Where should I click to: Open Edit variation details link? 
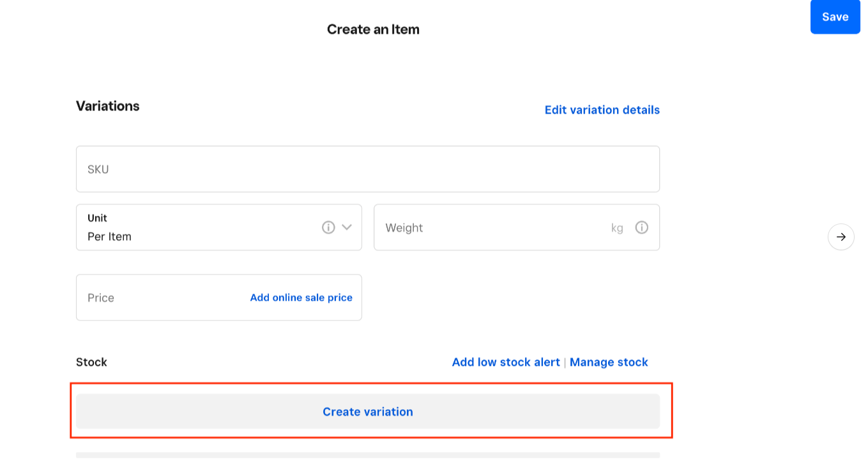point(602,110)
